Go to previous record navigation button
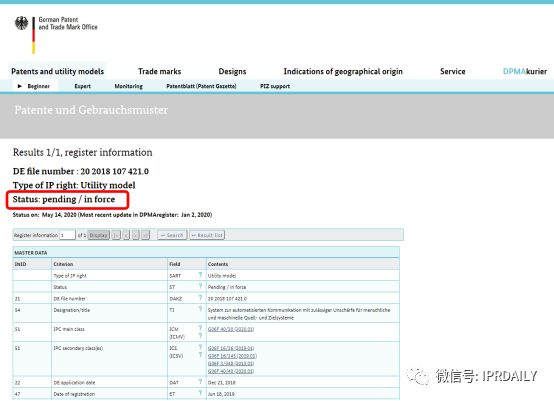554x401 pixels. tap(126, 235)
